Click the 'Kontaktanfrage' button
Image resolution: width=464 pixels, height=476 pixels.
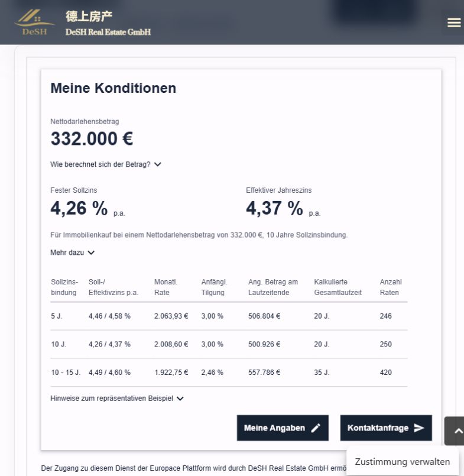click(386, 428)
